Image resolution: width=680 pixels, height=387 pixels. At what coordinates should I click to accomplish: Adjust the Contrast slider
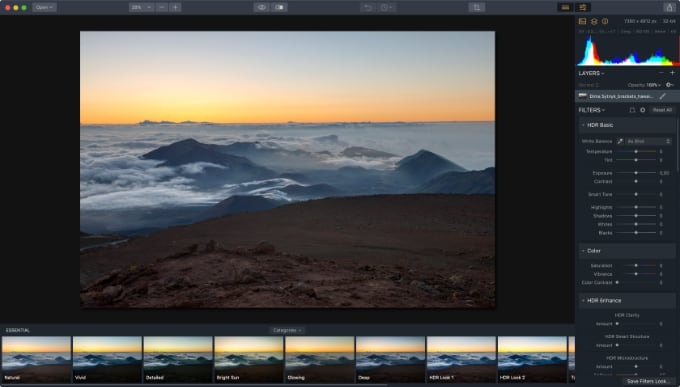pos(636,181)
